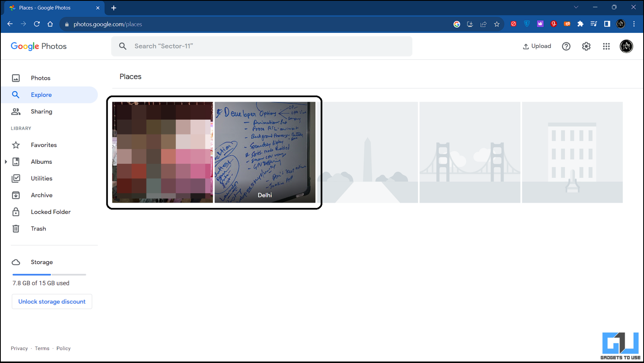644x363 pixels.
Task: Go back with browser back arrow
Action: (10, 24)
